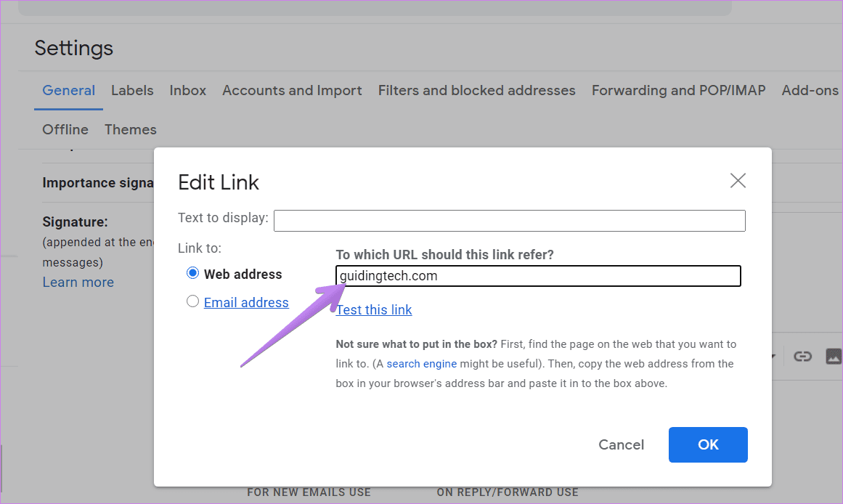Viewport: 843px width, 504px height.
Task: Open the General settings tab
Action: 69,90
